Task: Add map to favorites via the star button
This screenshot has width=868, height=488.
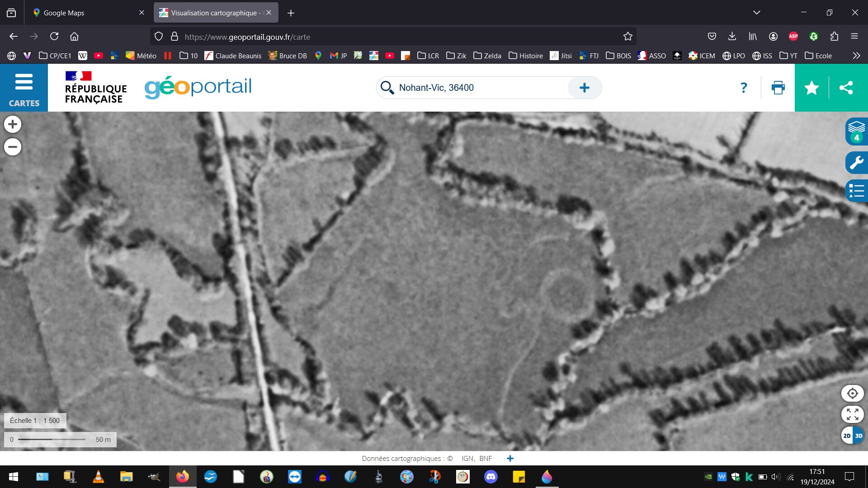Action: [x=811, y=88]
